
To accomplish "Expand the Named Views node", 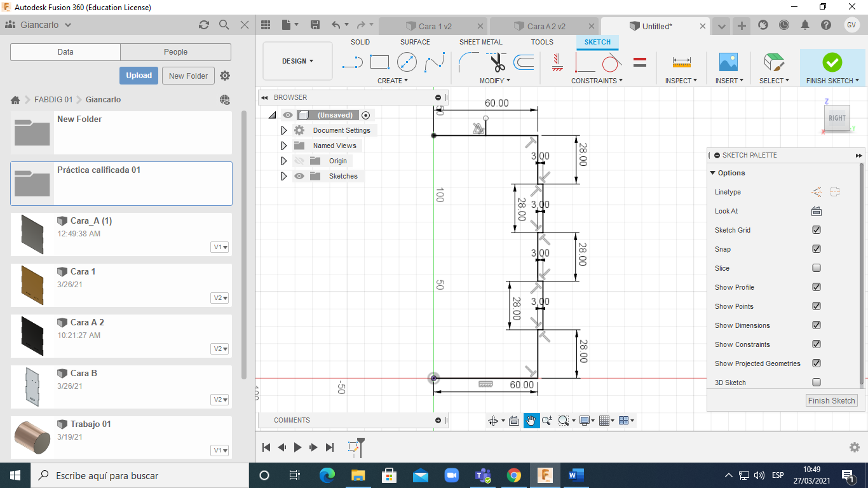I will [284, 146].
